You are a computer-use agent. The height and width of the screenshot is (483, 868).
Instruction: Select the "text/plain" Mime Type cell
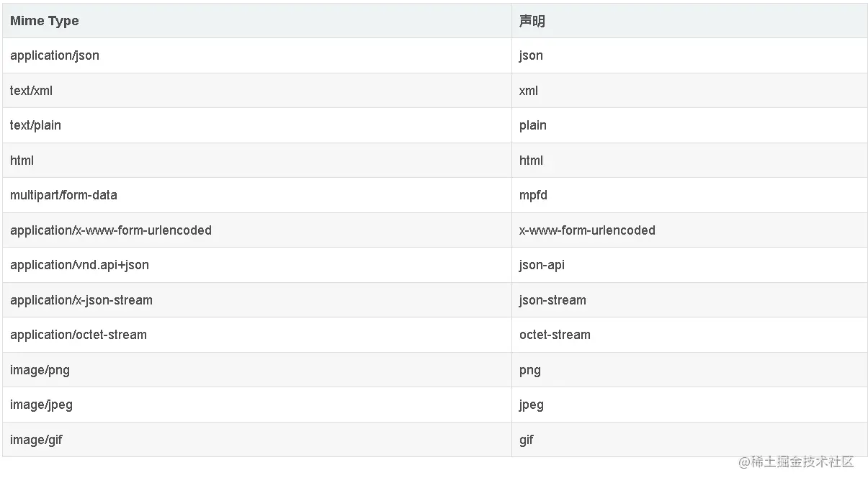pos(36,125)
